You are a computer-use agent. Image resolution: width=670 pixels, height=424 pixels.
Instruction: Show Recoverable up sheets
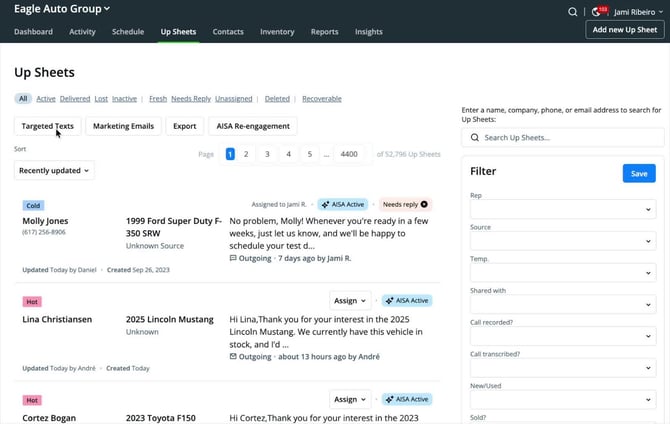coord(322,99)
